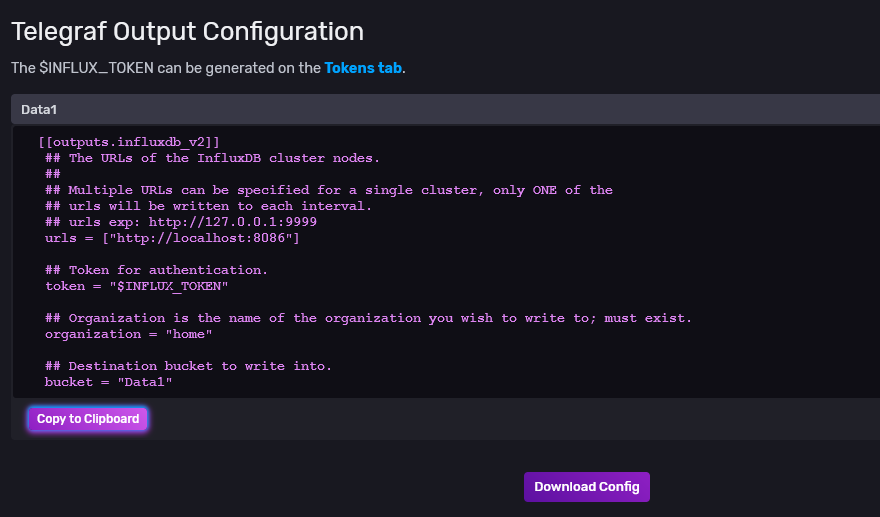Click the urls exp 127.0.0.1:9999 comment

pyautogui.click(x=181, y=222)
